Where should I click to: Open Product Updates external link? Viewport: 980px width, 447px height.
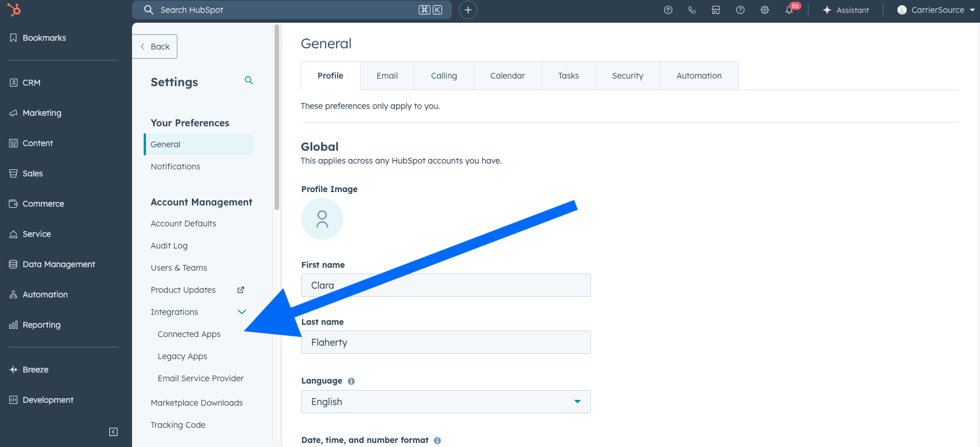click(197, 290)
